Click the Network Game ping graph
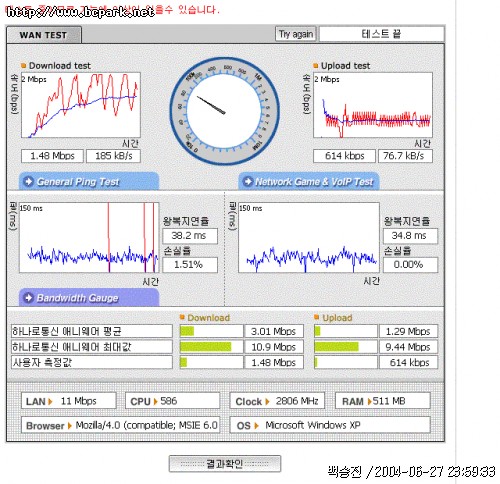The width and height of the screenshot is (500, 484). click(x=309, y=237)
